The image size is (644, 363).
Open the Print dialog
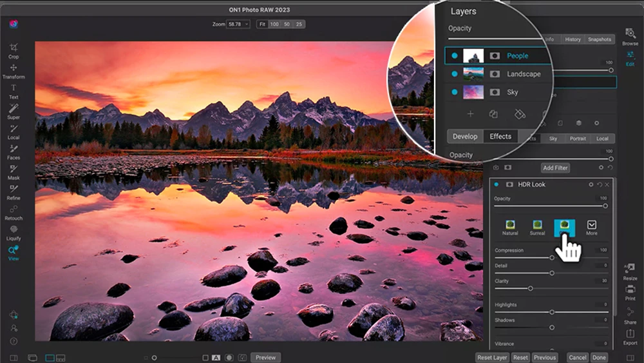point(630,292)
